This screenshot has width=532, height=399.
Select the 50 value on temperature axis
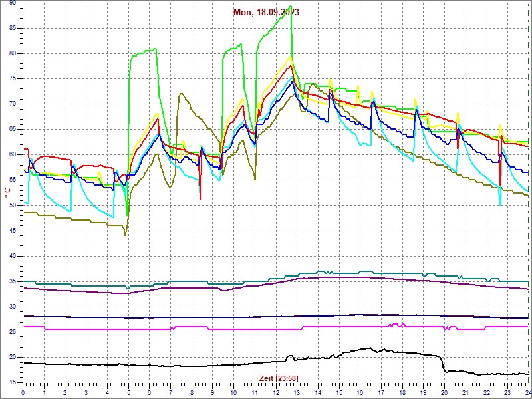pyautogui.click(x=13, y=205)
